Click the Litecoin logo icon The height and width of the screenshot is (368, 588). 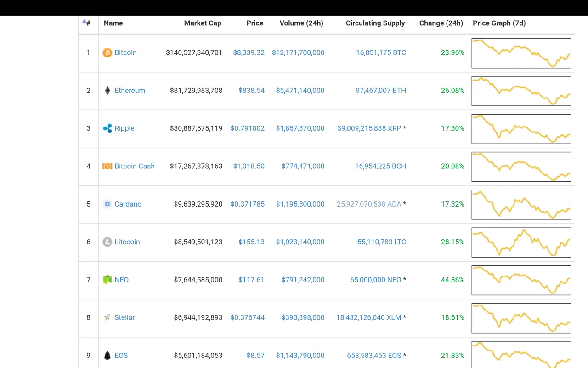click(107, 242)
